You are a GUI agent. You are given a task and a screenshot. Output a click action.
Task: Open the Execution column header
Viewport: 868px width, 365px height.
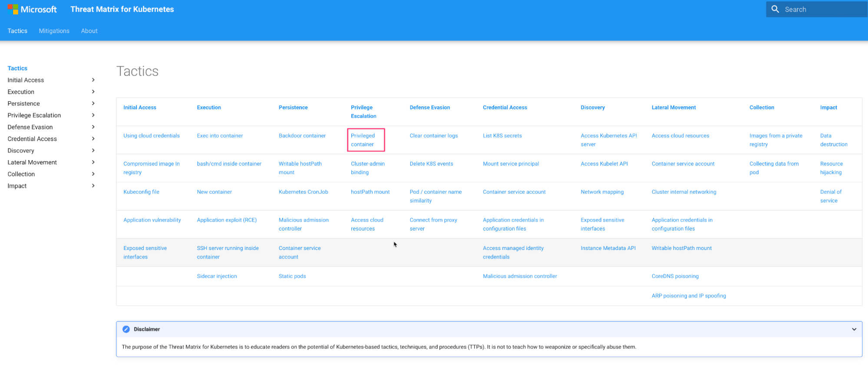point(209,108)
